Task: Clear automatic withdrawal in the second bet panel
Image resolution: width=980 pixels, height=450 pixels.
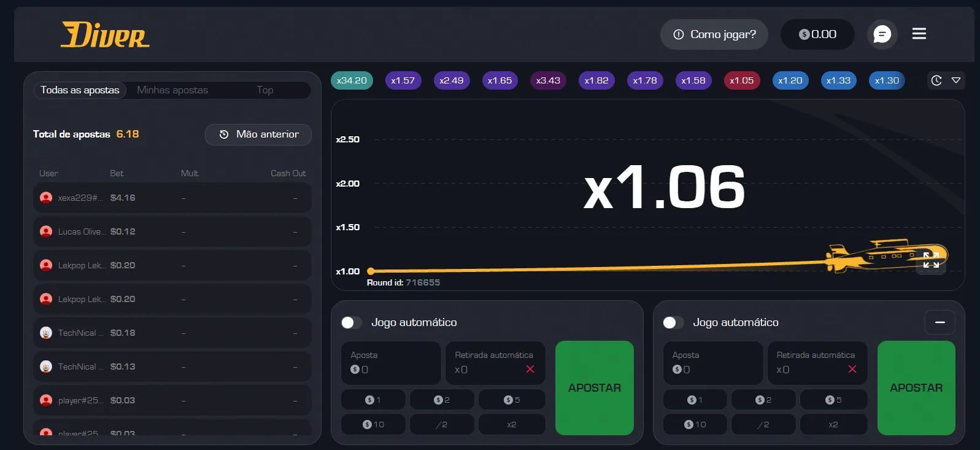Action: [852, 369]
